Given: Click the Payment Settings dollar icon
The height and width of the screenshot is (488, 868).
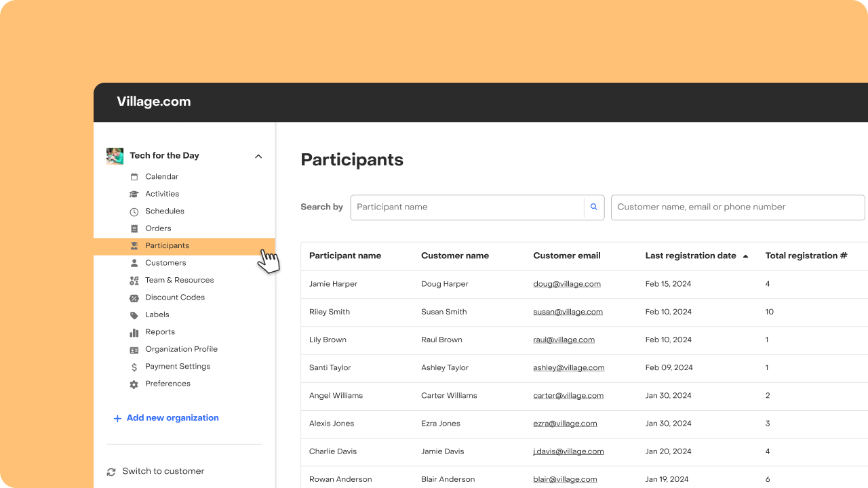Looking at the screenshot, I should (x=134, y=367).
